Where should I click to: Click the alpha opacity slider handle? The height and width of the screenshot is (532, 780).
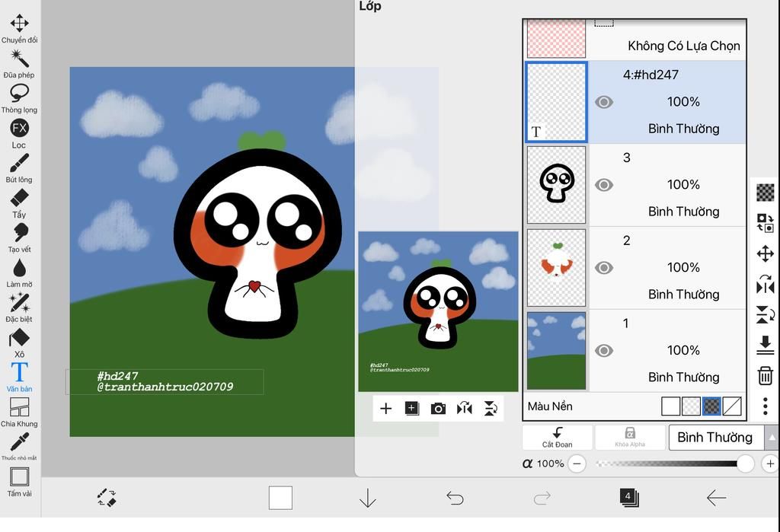[x=745, y=464]
